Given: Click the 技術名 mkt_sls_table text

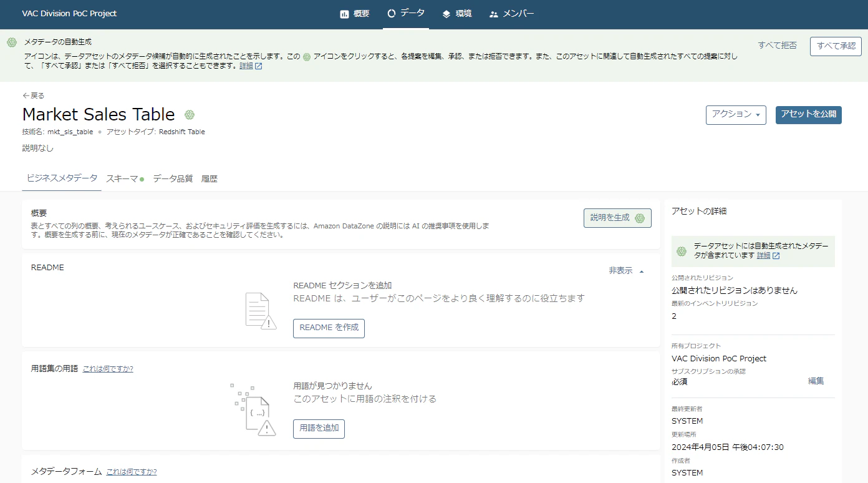Looking at the screenshot, I should (57, 132).
